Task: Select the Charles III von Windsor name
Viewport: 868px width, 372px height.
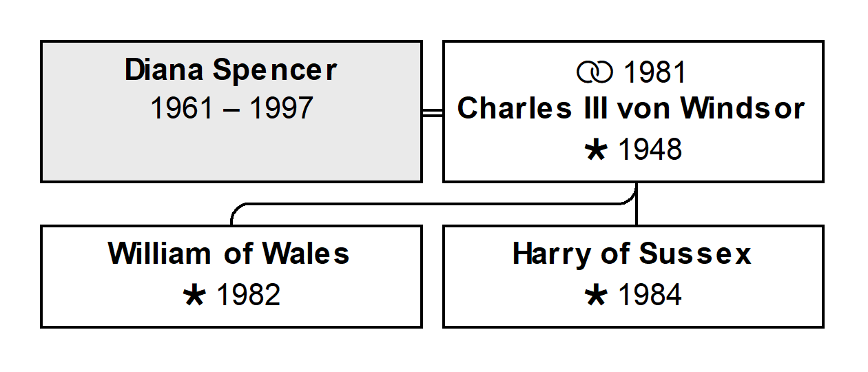Action: (x=632, y=109)
